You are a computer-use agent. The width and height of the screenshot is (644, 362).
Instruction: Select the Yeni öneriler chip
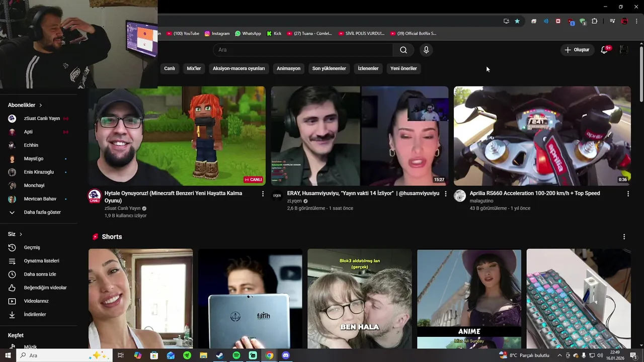(404, 68)
